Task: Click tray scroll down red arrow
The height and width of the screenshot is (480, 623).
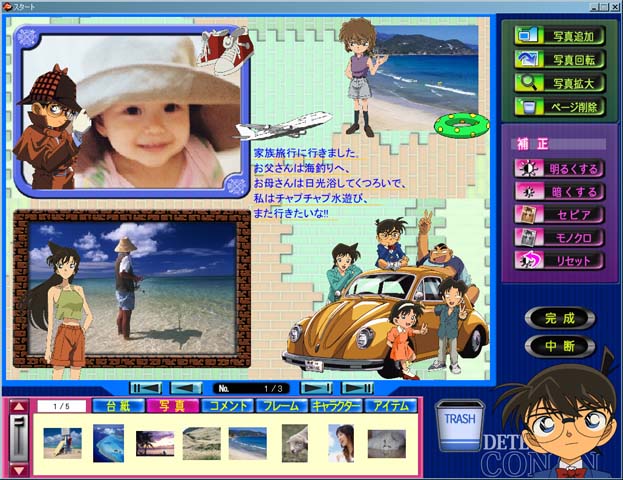Action: click(x=19, y=470)
